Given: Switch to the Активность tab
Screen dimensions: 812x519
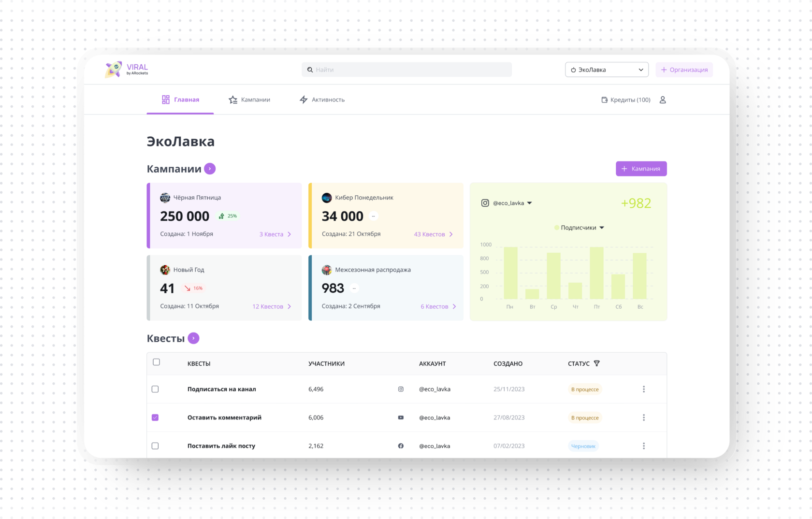Looking at the screenshot, I should pyautogui.click(x=322, y=100).
